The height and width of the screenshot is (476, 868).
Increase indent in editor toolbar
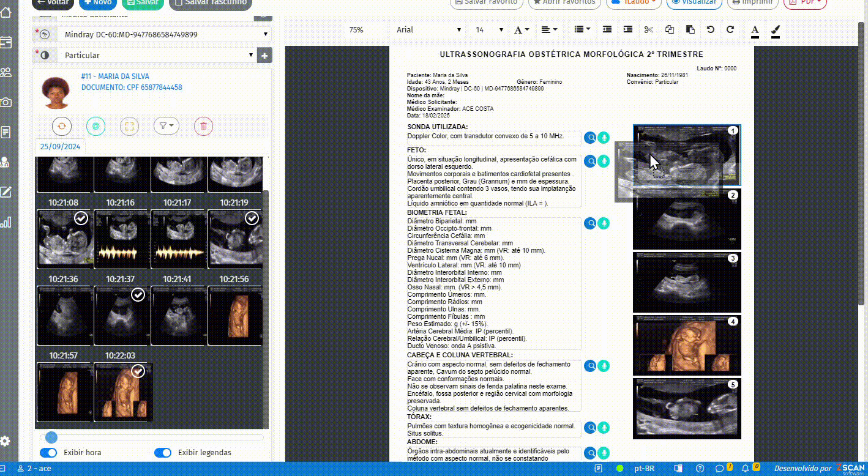(628, 29)
